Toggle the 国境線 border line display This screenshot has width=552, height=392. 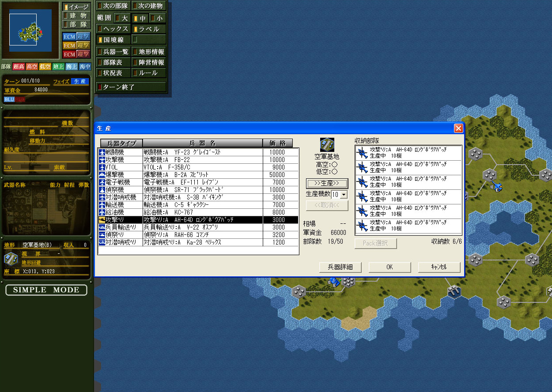pyautogui.click(x=113, y=40)
